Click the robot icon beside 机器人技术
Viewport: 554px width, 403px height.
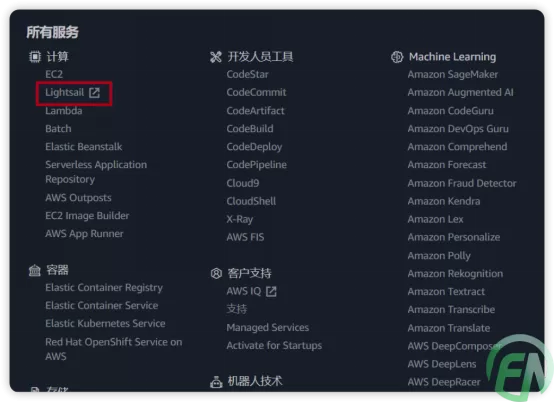coord(216,382)
